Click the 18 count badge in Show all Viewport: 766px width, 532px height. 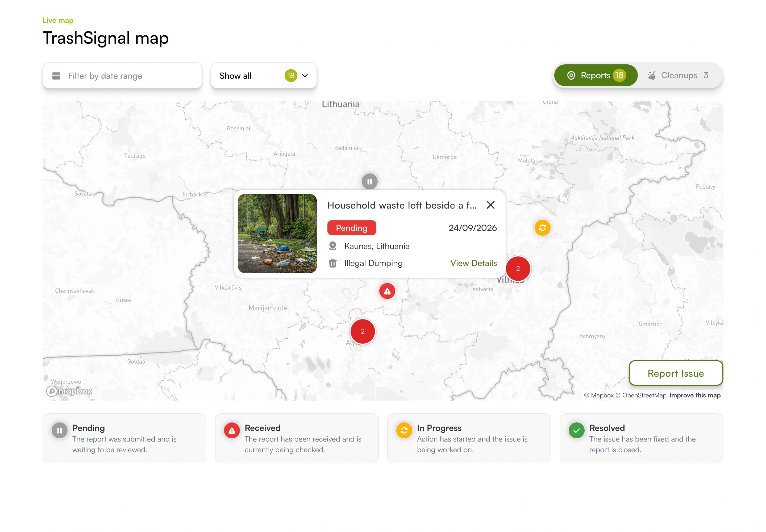pos(291,76)
